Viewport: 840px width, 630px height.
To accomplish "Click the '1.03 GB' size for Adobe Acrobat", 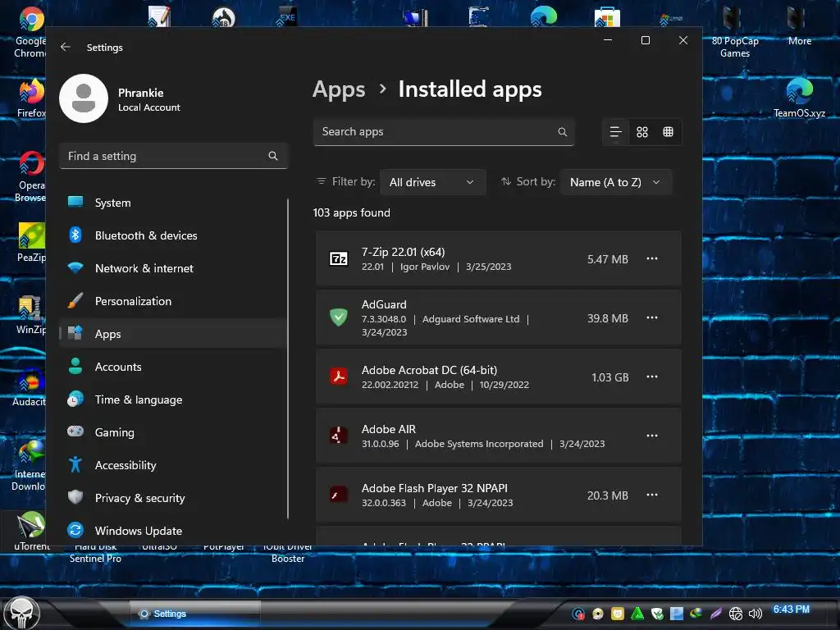I will [x=610, y=377].
